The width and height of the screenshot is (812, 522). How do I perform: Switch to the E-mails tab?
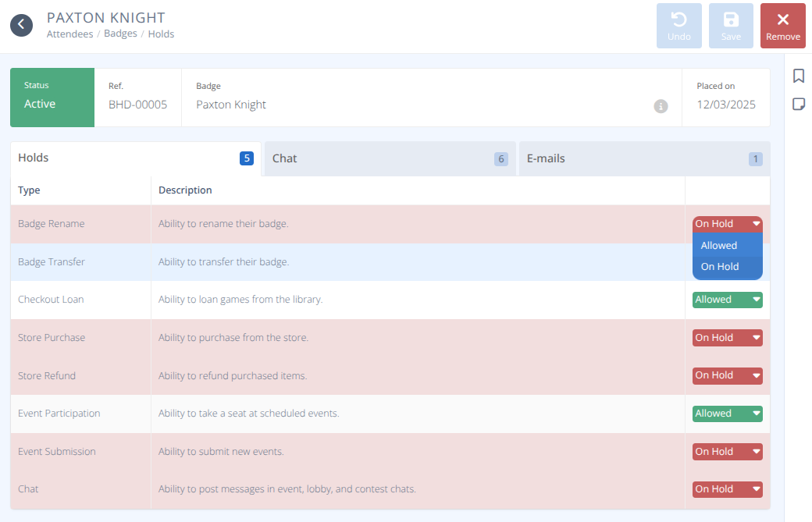[644, 158]
